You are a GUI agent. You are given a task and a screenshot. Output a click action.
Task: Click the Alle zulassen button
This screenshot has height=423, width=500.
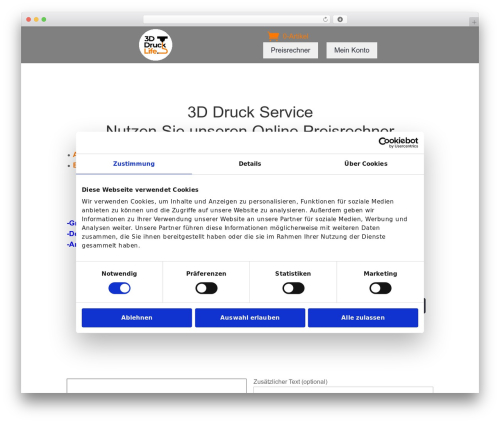363,318
